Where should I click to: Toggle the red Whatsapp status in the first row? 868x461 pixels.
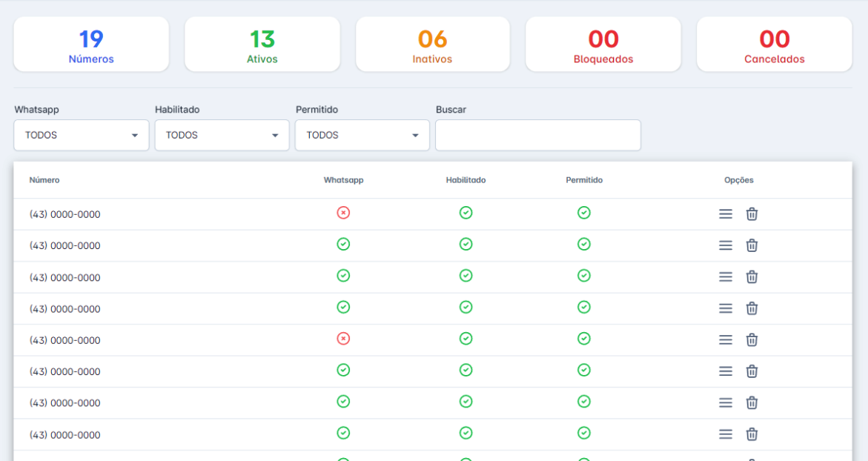343,213
